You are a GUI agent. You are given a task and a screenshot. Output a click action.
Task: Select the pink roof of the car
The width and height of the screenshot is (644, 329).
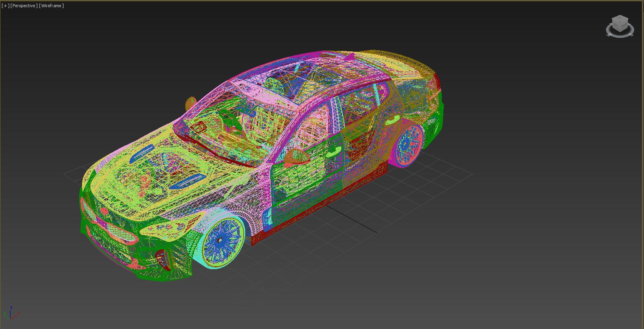[x=322, y=72]
